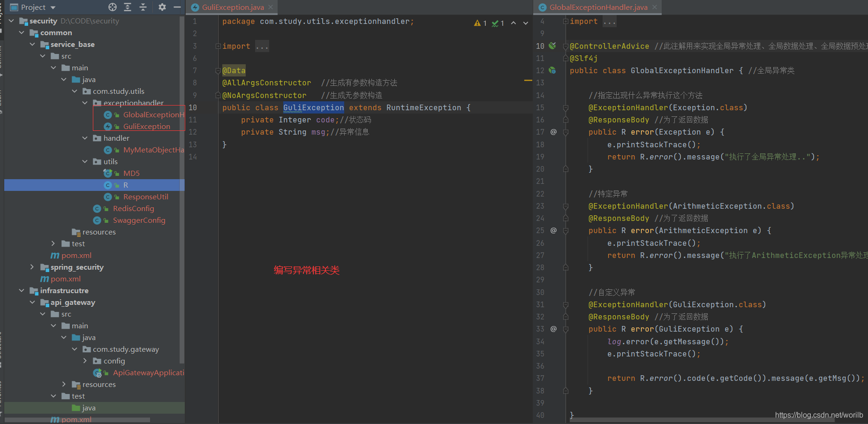868x424 pixels.
Task: Fold the error(Exception e) method at line 17
Action: tap(566, 132)
